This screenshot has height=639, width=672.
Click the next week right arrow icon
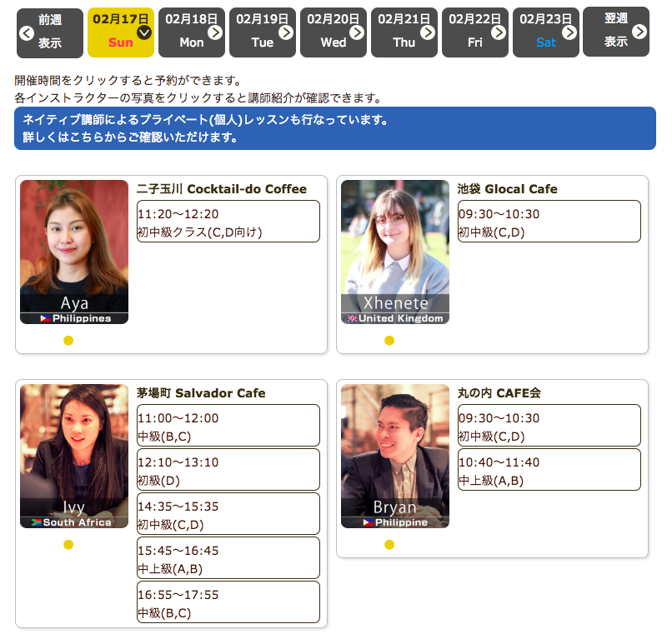(x=639, y=32)
